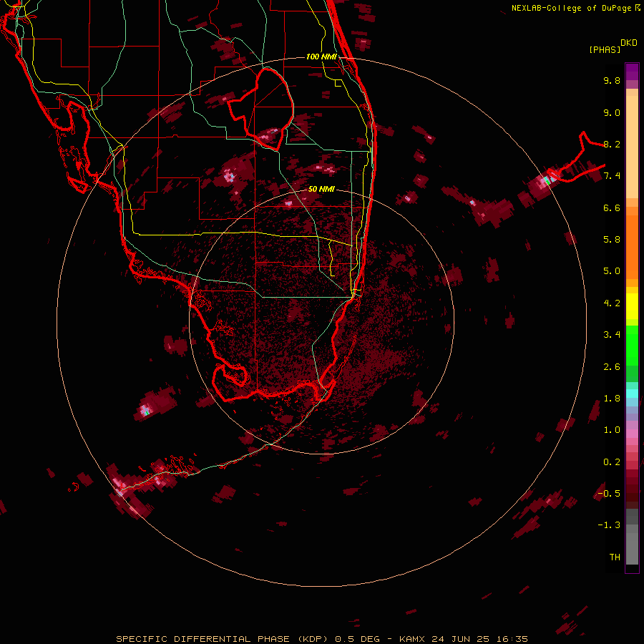Click the TH label at scale bottom
The image size is (644, 644).
point(615,557)
